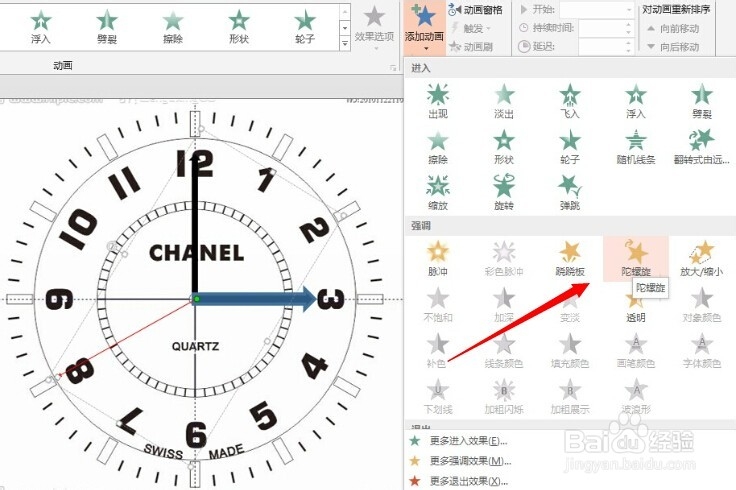The width and height of the screenshot is (736, 490).
Task: Apply the 放大/缩小 emphasis effect
Action: click(702, 259)
